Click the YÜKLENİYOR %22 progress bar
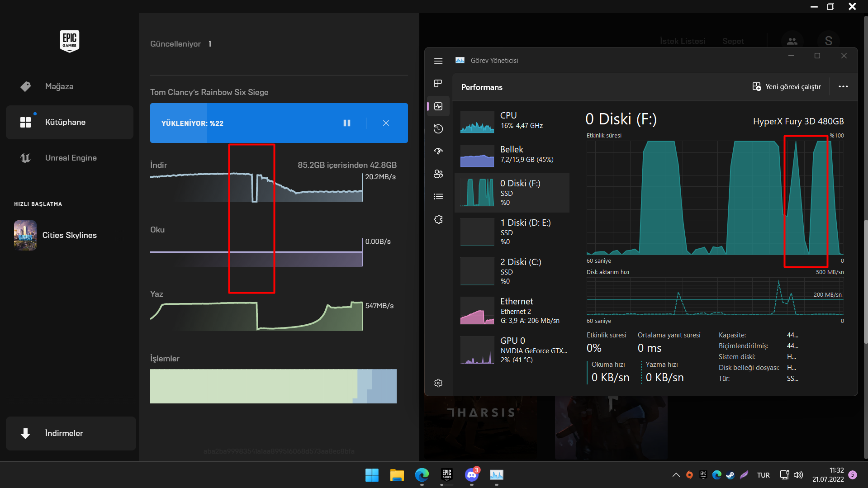This screenshot has height=488, width=868. tap(279, 123)
